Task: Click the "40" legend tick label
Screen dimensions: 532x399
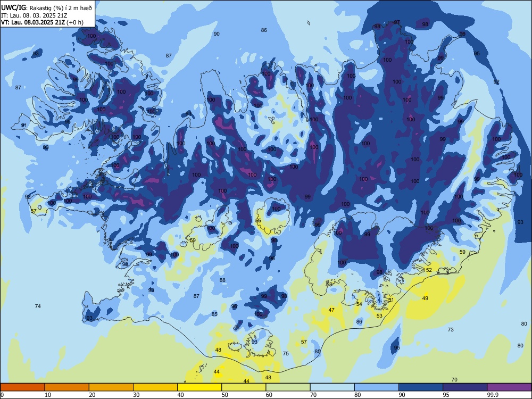Action: coord(180,395)
